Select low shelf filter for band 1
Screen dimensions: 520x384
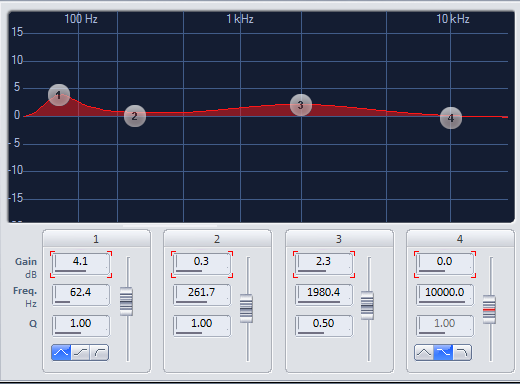click(x=80, y=353)
